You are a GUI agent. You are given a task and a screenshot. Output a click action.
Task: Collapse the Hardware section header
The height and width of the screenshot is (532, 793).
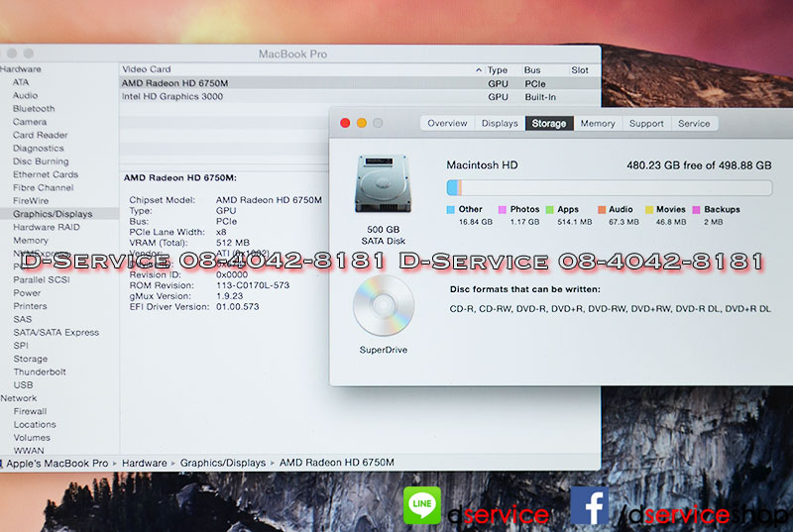point(20,69)
